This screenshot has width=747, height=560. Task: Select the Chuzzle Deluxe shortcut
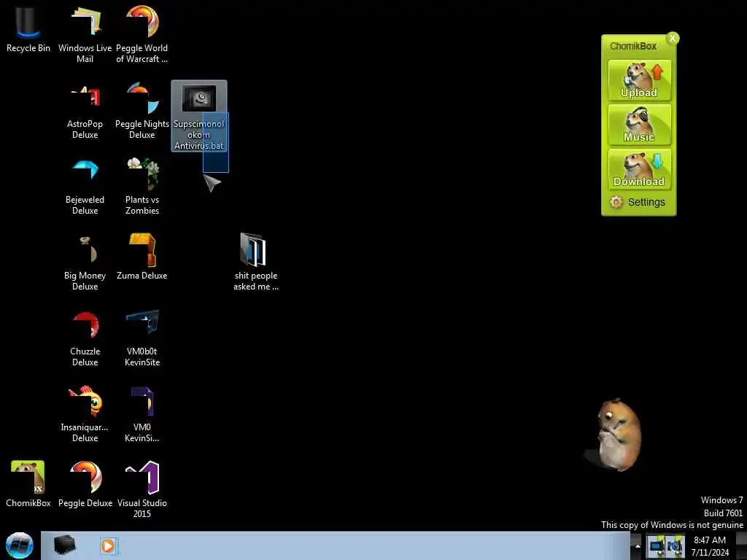85,338
